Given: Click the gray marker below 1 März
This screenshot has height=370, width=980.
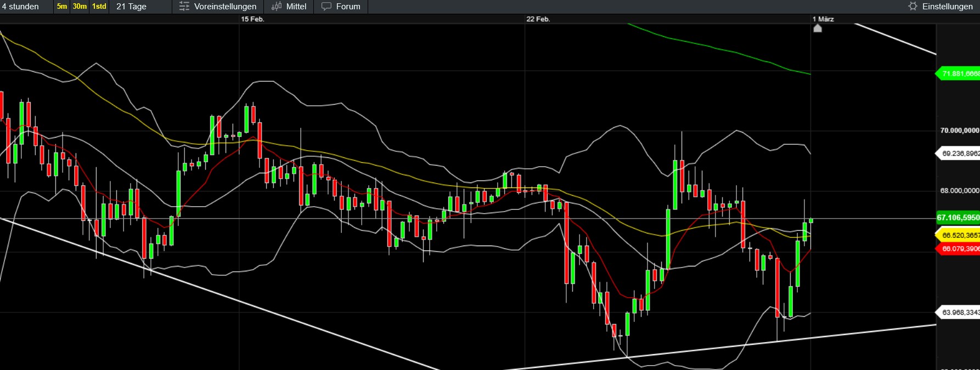Looking at the screenshot, I should 818,29.
